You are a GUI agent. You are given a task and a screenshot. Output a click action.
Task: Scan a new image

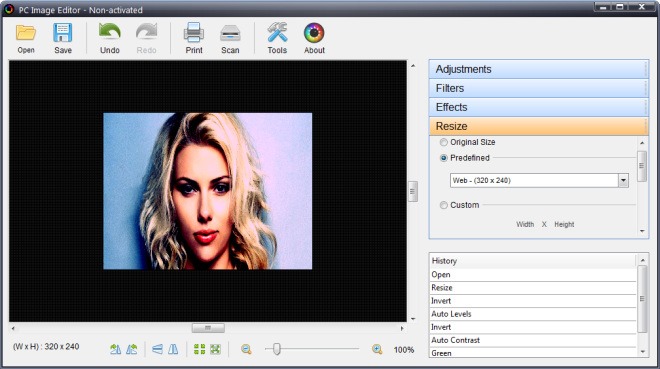click(x=230, y=39)
